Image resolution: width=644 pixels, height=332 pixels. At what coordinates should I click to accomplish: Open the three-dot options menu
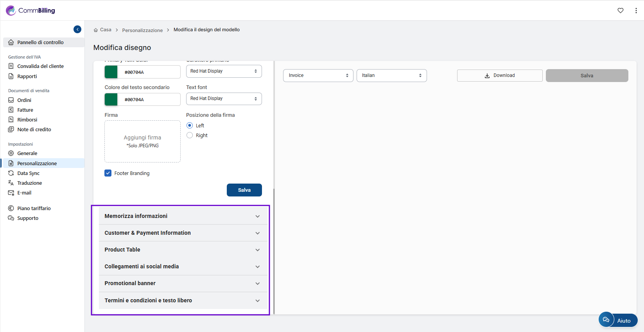(x=636, y=11)
